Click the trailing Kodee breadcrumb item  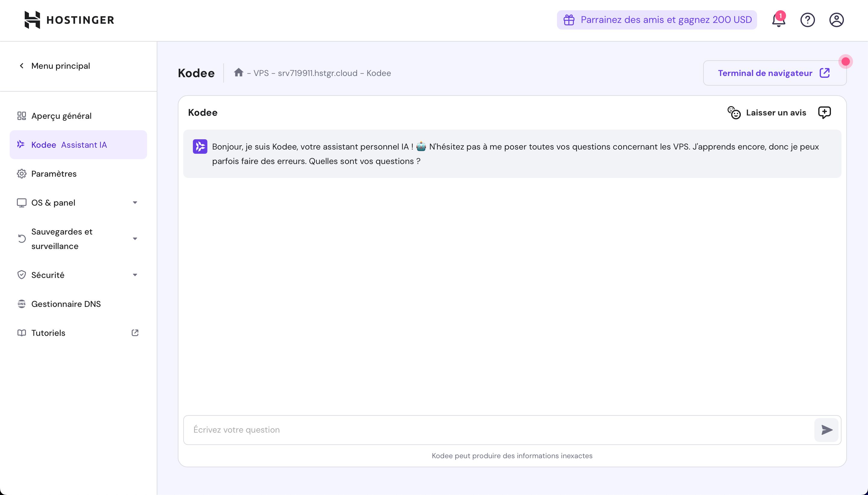coord(379,73)
